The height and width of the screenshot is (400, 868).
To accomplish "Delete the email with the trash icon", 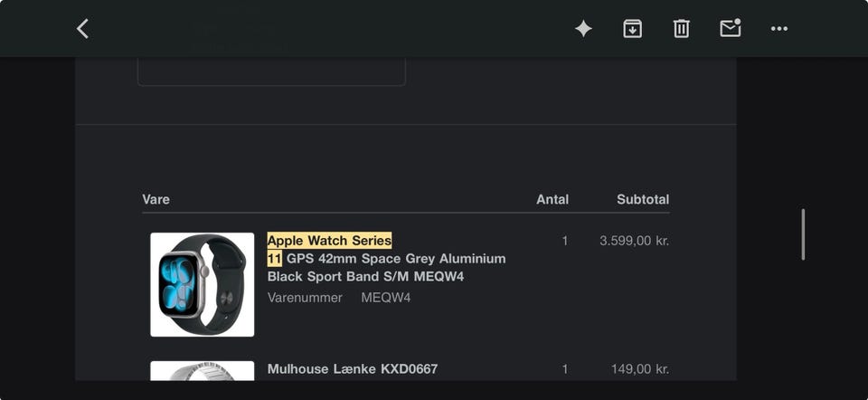I will pyautogui.click(x=682, y=29).
